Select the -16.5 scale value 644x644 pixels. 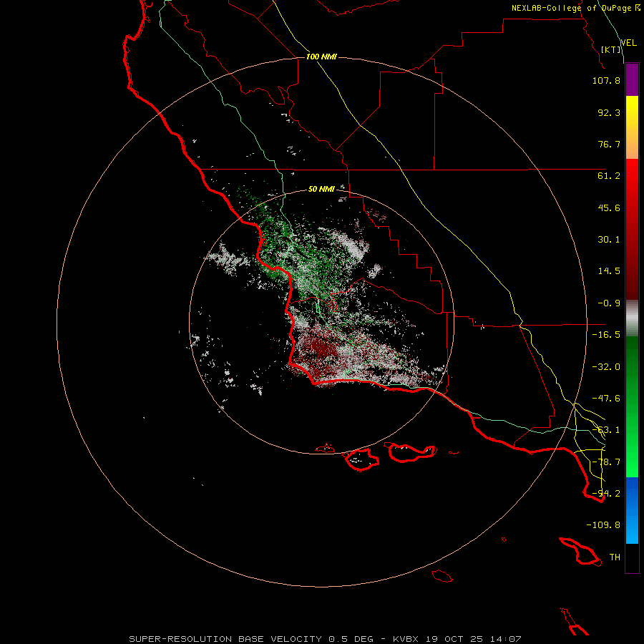(606, 335)
